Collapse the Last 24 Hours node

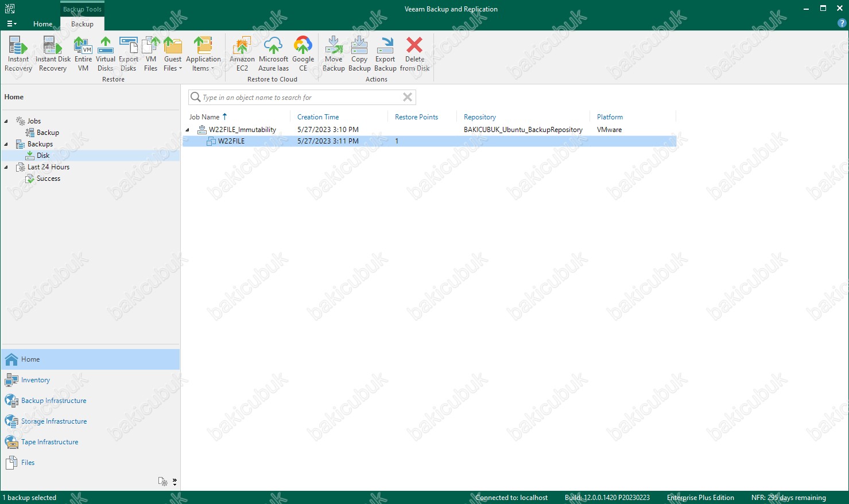pyautogui.click(x=6, y=167)
